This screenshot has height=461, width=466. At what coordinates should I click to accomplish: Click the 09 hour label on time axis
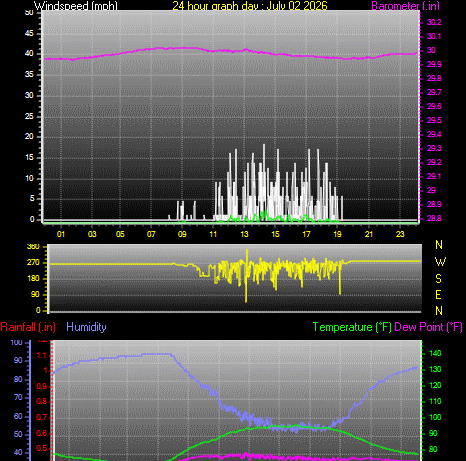pyautogui.click(x=182, y=234)
